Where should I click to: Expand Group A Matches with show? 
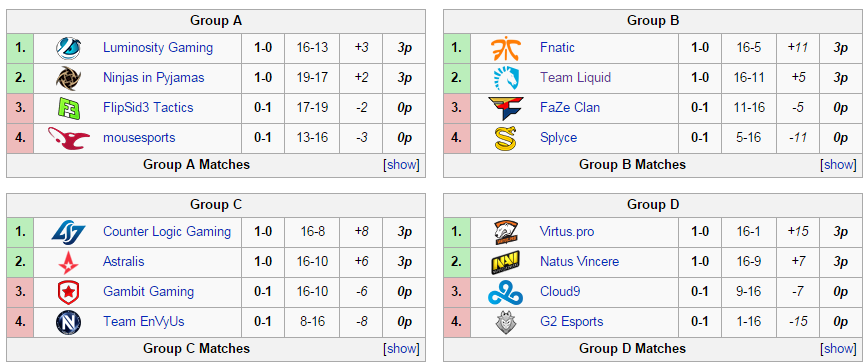pyautogui.click(x=401, y=164)
